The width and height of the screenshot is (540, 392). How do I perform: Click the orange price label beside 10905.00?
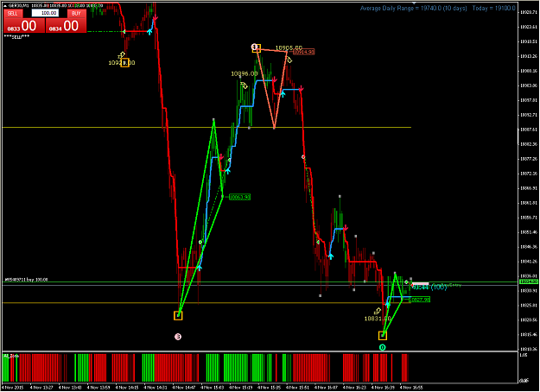304,52
